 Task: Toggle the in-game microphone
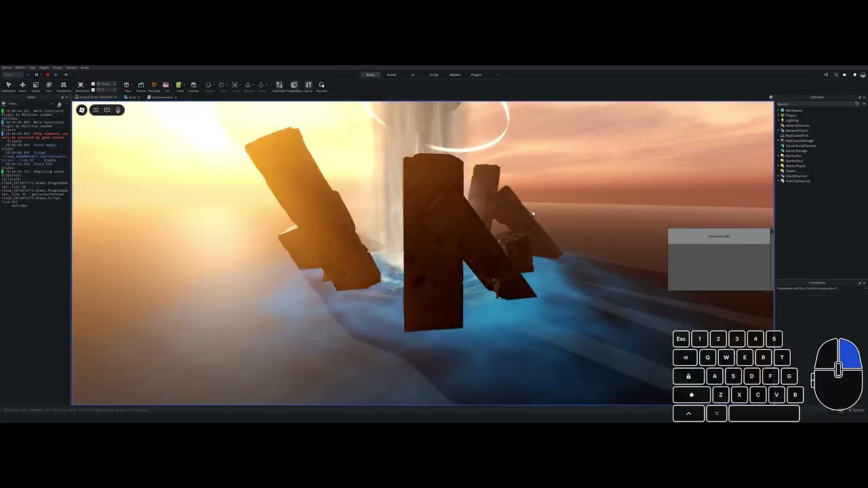[x=118, y=110]
